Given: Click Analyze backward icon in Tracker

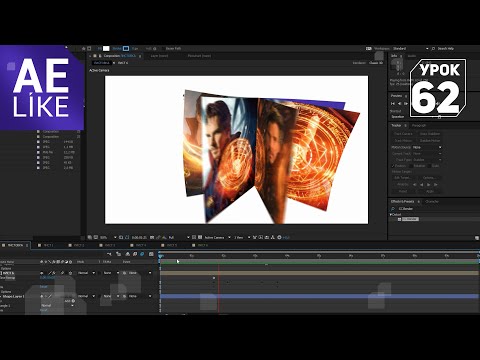Looking at the screenshot, I should (422, 184).
